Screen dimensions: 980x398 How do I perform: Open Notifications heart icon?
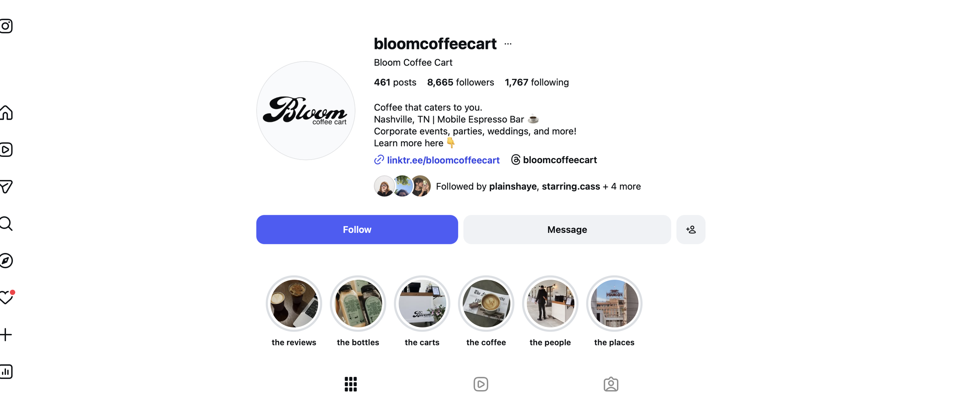(x=7, y=297)
